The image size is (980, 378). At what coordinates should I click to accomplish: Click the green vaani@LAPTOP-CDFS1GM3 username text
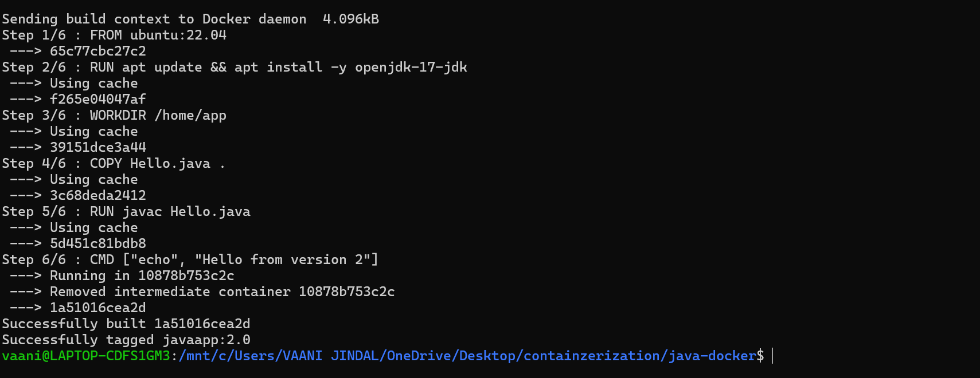86,356
